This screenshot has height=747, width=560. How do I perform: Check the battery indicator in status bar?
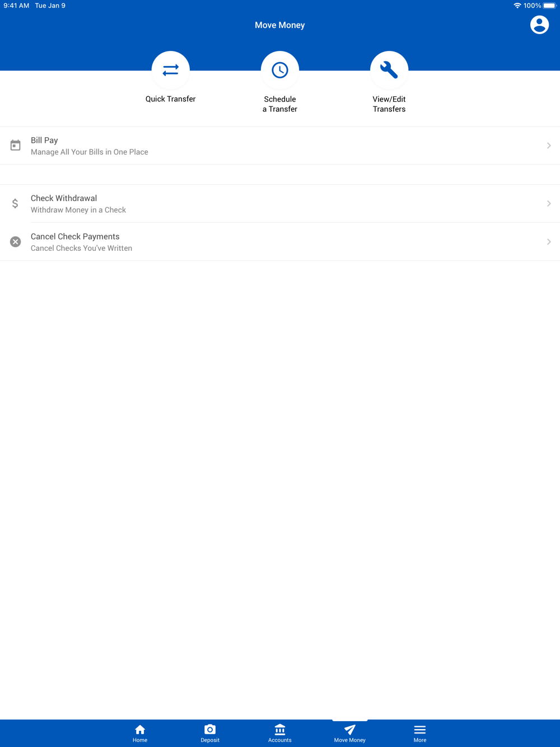pos(549,6)
